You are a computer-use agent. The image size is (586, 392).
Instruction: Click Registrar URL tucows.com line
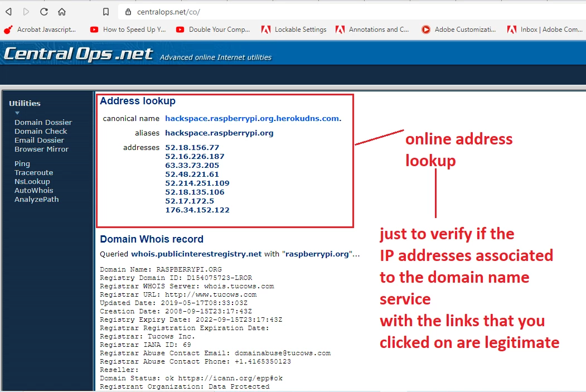click(x=178, y=294)
